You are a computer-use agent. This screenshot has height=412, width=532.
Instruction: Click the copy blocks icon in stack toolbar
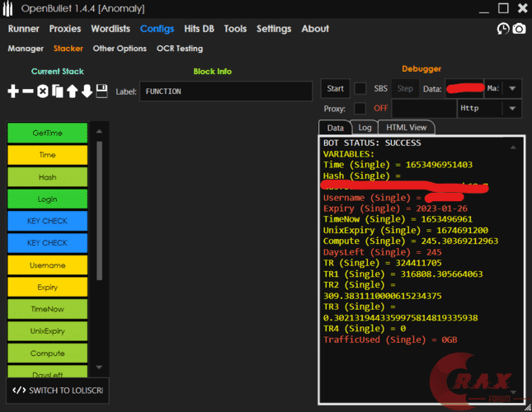tap(57, 91)
